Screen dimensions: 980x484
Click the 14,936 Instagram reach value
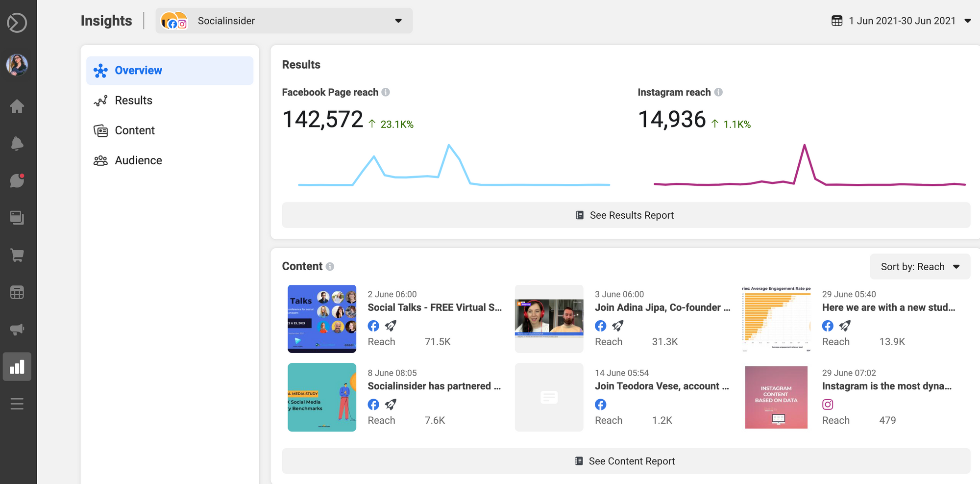pyautogui.click(x=672, y=120)
